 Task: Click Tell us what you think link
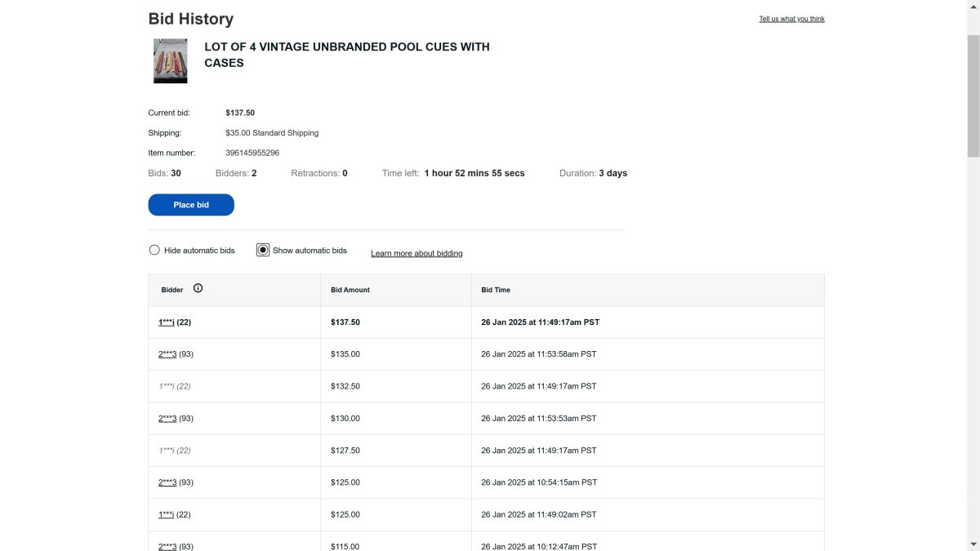click(791, 19)
